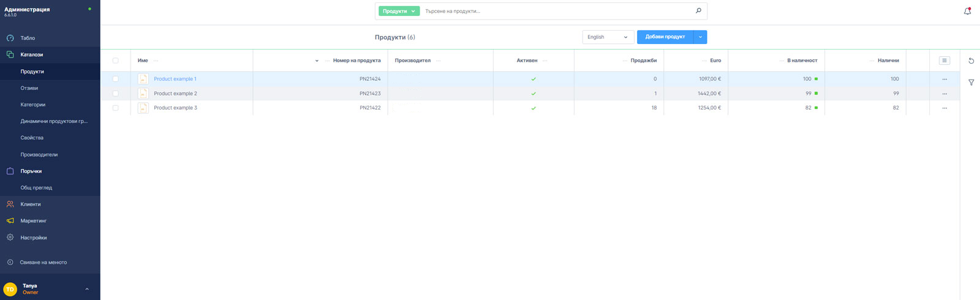Go to Клиенти in sidebar

pyautogui.click(x=31, y=204)
